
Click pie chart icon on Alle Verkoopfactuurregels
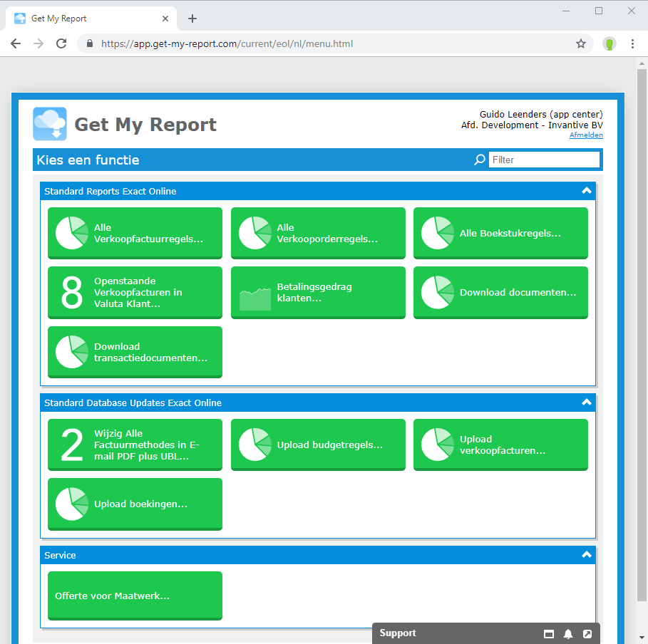pyautogui.click(x=72, y=233)
